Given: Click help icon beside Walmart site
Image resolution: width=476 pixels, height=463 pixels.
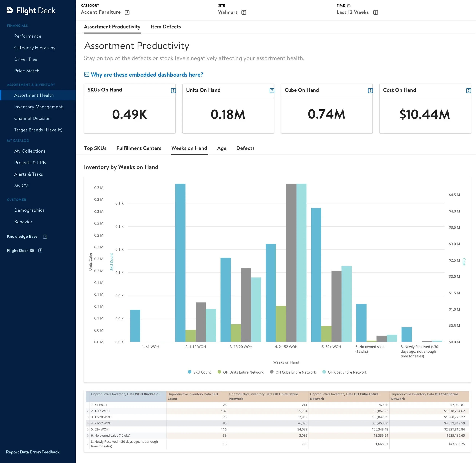Looking at the screenshot, I should pyautogui.click(x=244, y=12).
